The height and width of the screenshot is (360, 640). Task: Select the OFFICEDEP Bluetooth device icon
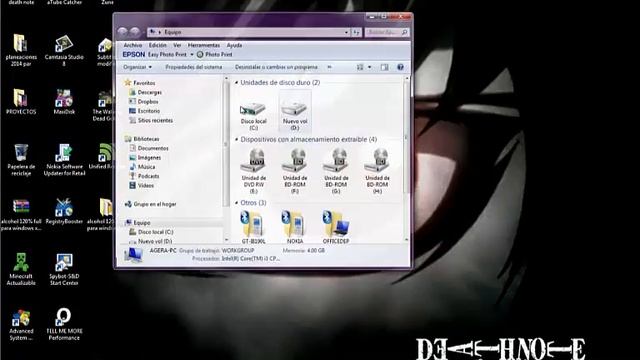(x=336, y=227)
